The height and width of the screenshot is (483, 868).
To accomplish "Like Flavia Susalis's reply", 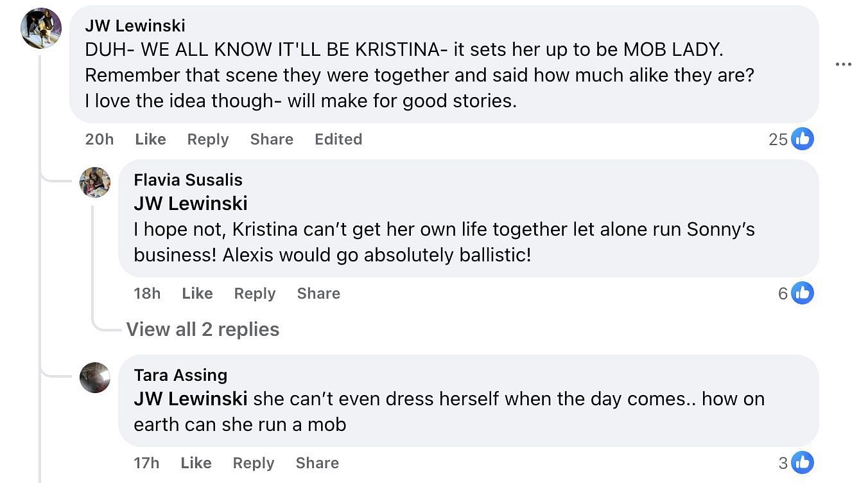I will pos(197,294).
